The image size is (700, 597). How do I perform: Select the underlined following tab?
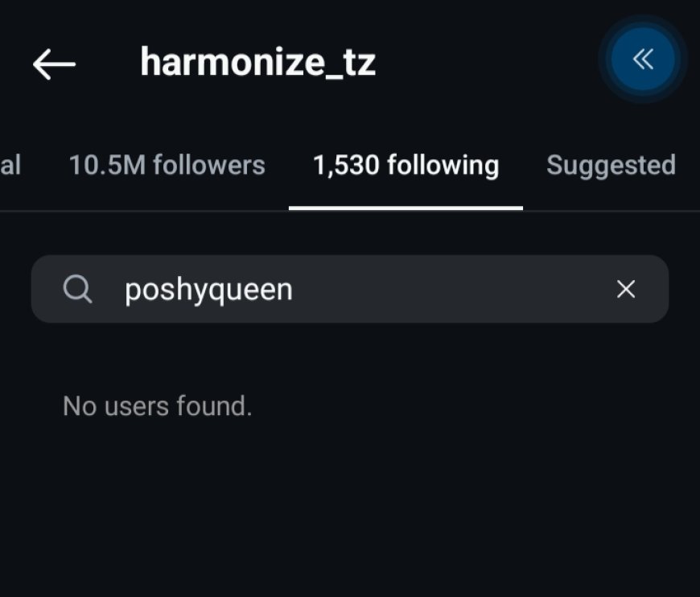[406, 166]
